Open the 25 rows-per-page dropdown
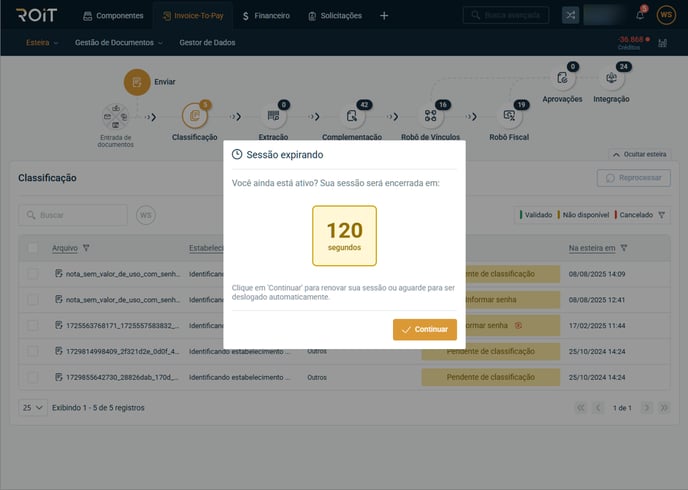 click(32, 408)
